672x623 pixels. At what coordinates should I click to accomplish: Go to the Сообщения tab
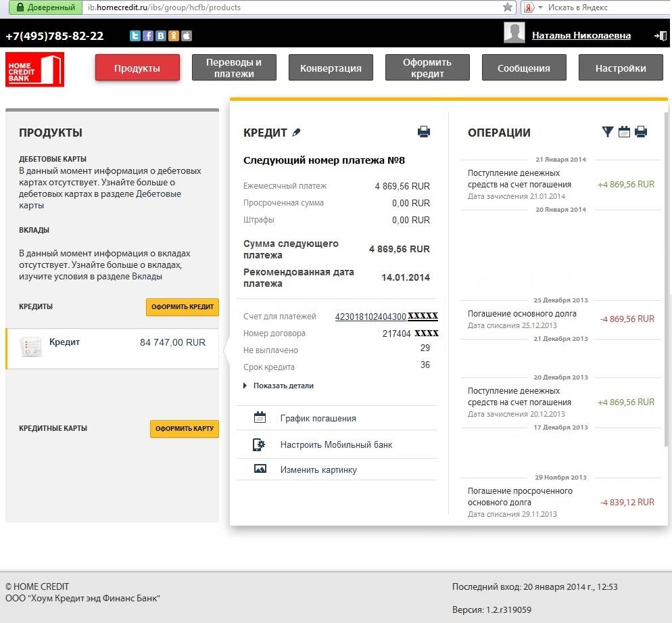click(523, 68)
